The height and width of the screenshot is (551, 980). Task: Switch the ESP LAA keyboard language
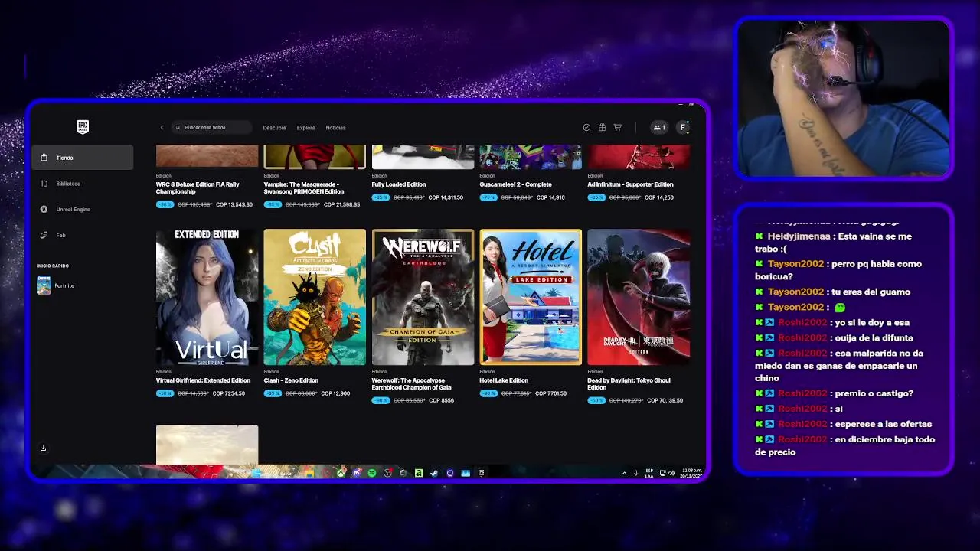pos(649,473)
